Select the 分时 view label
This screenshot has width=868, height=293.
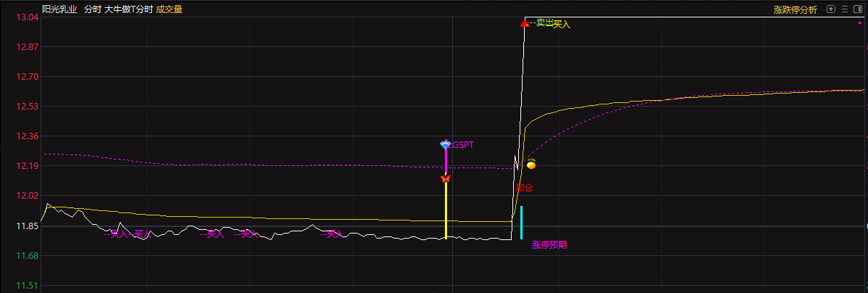click(91, 9)
